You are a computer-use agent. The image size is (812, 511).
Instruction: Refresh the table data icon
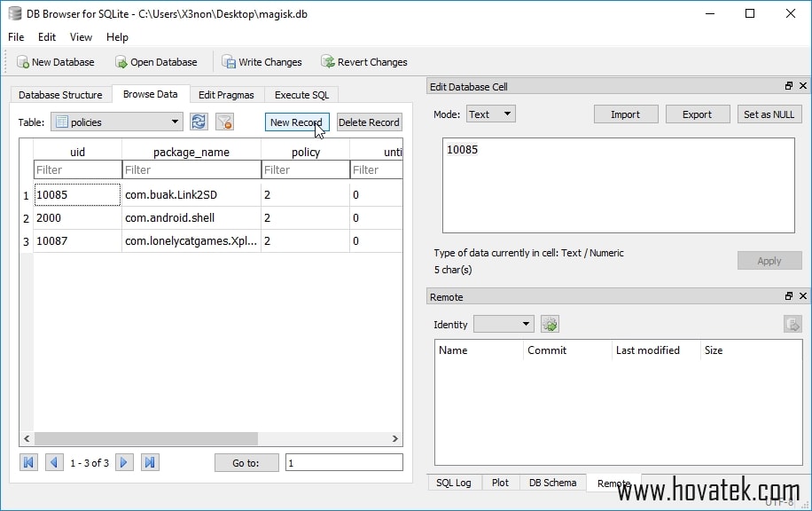(x=199, y=122)
